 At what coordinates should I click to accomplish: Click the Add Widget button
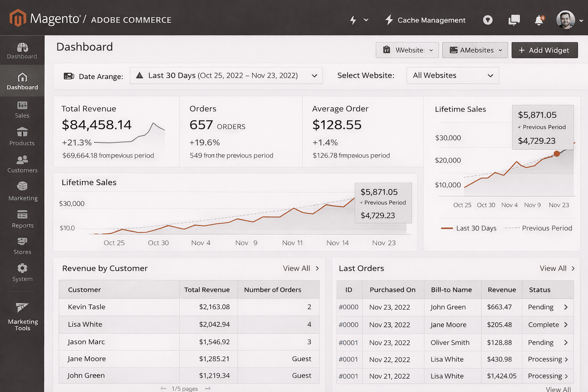coord(544,50)
